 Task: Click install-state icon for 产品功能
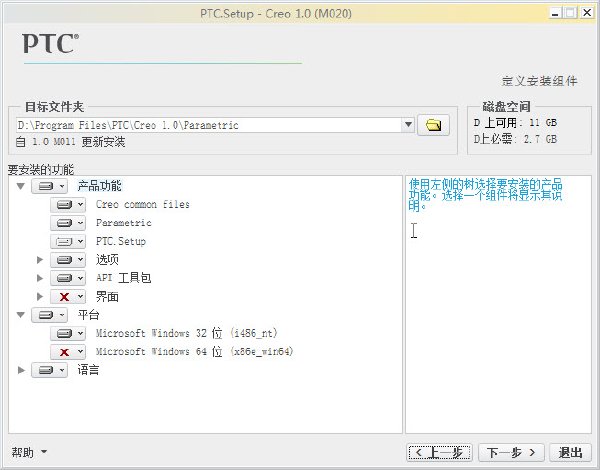pyautogui.click(x=49, y=186)
